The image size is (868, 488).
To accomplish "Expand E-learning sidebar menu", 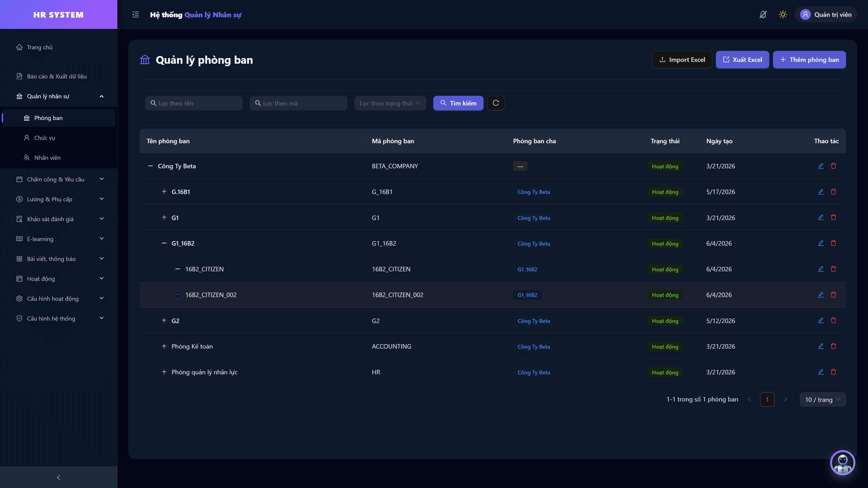I will coord(59,239).
